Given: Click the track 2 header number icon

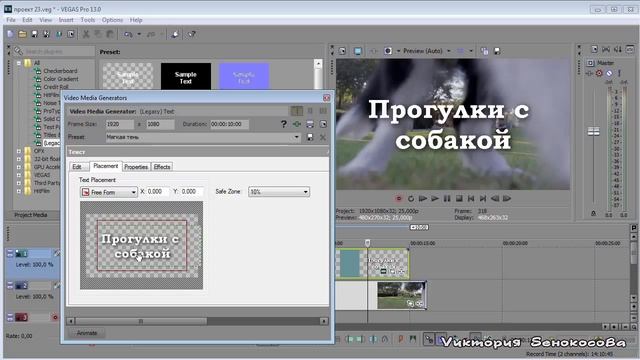Looking at the screenshot, I should point(22,285).
